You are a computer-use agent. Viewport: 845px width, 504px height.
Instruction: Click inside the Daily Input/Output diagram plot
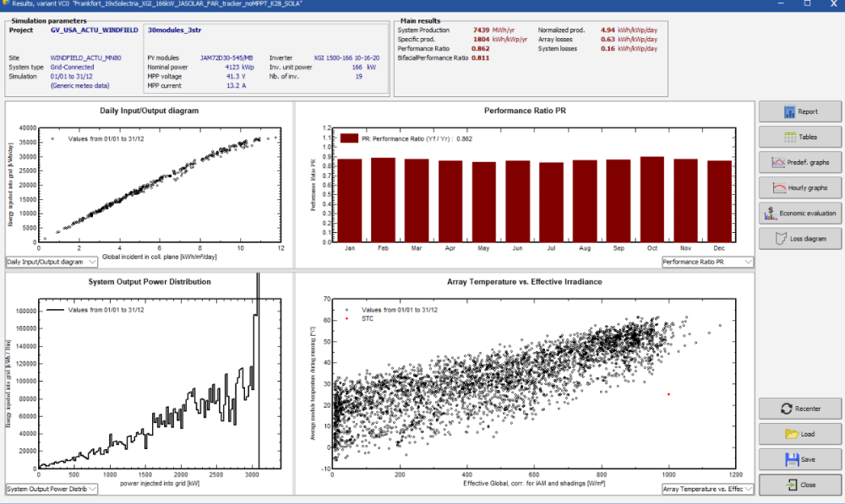(x=159, y=184)
